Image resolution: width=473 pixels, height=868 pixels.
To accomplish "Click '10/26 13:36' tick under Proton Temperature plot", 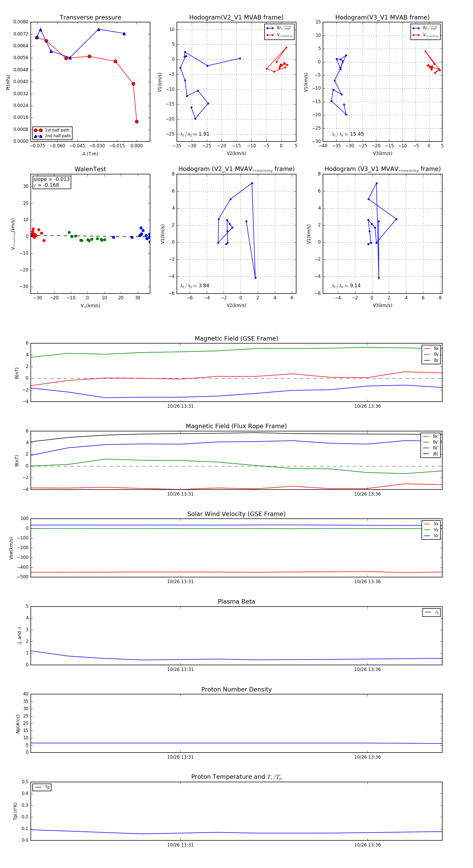I will click(x=367, y=845).
